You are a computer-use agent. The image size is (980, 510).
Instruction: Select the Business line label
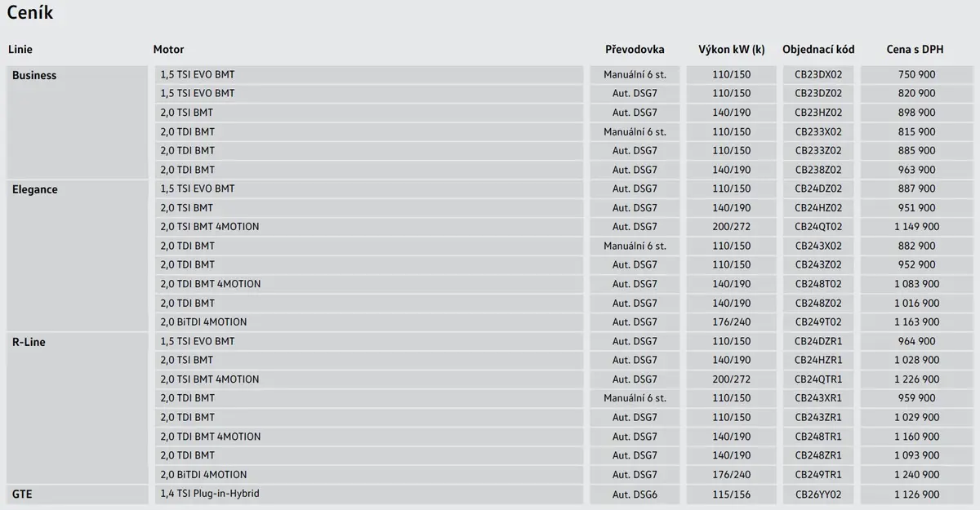34,75
